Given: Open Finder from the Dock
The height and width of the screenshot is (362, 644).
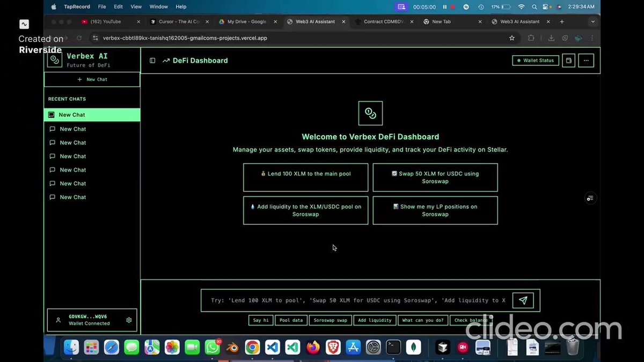Looking at the screenshot, I should tap(71, 348).
